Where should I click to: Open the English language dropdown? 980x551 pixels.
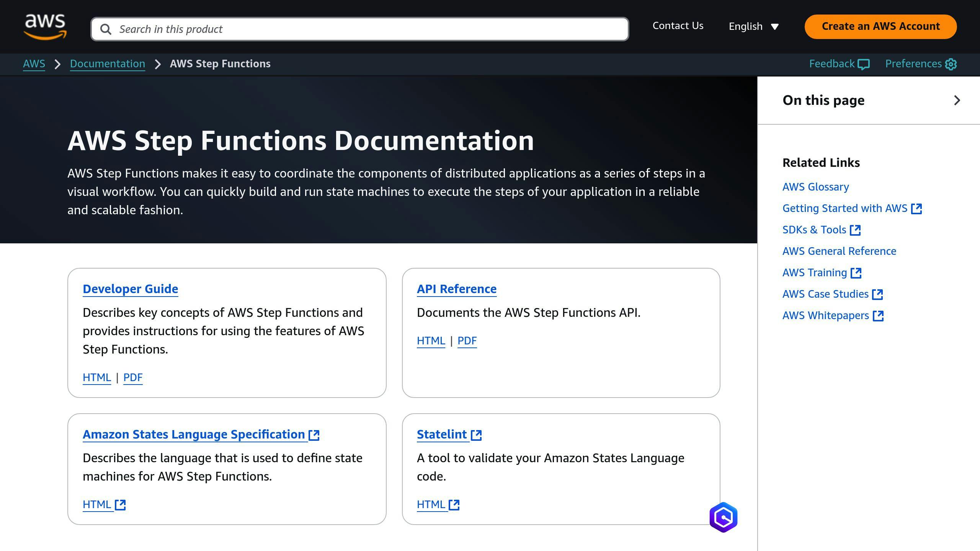click(x=753, y=26)
